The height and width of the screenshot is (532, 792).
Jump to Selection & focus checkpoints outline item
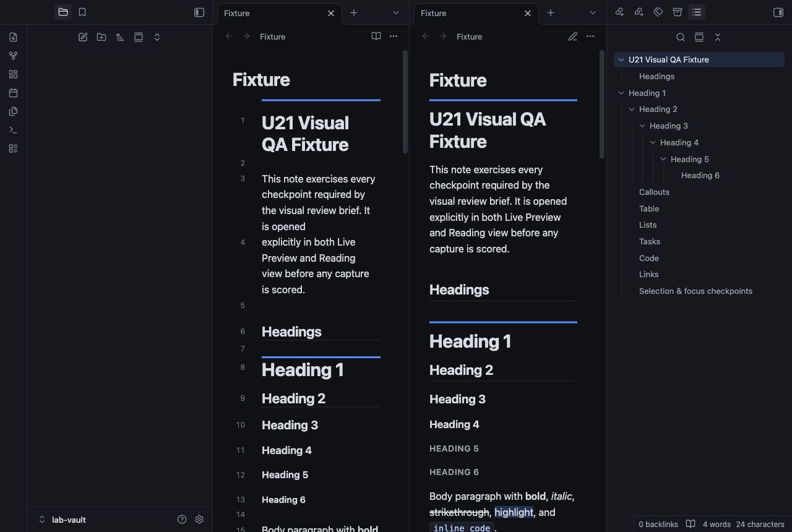click(695, 291)
